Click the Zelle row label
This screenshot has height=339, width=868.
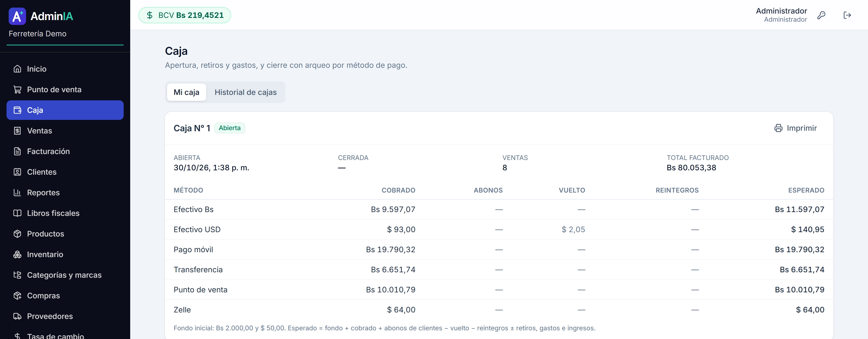pyautogui.click(x=182, y=310)
